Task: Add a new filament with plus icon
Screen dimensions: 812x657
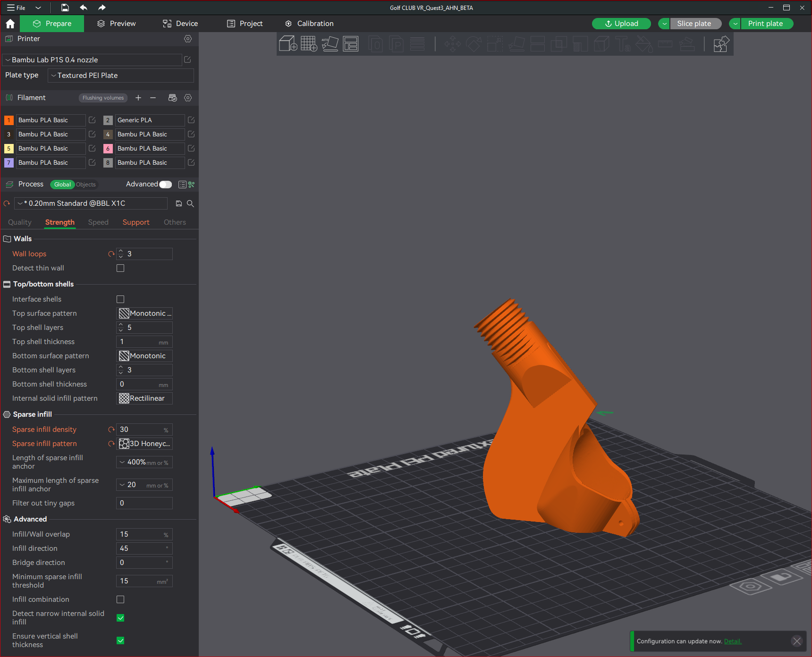Action: coord(138,98)
